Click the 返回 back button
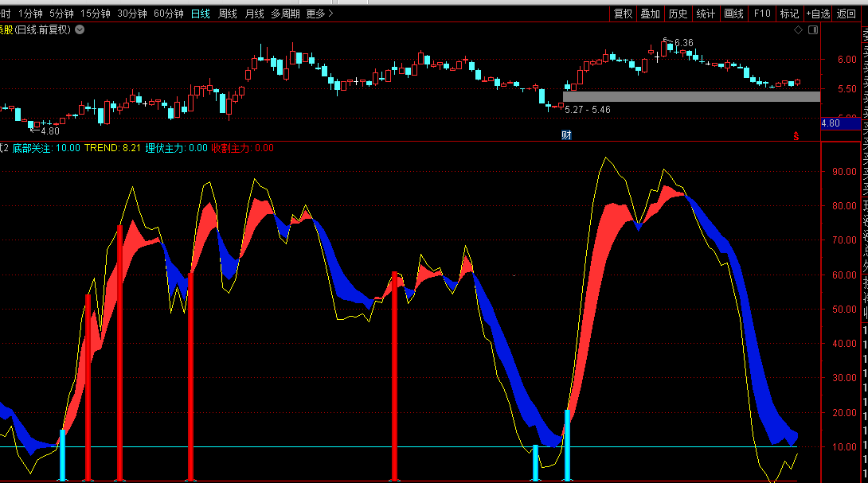Viewport: 868px width, 483px height. point(846,14)
